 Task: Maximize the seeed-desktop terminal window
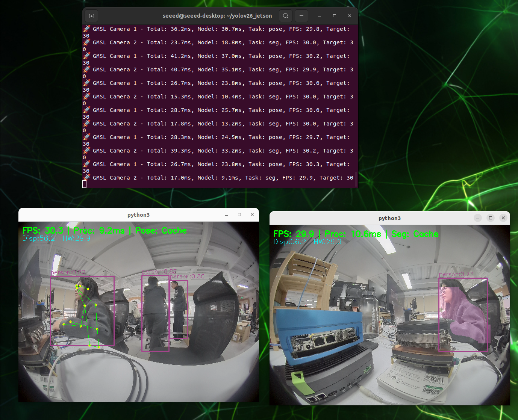pos(335,16)
